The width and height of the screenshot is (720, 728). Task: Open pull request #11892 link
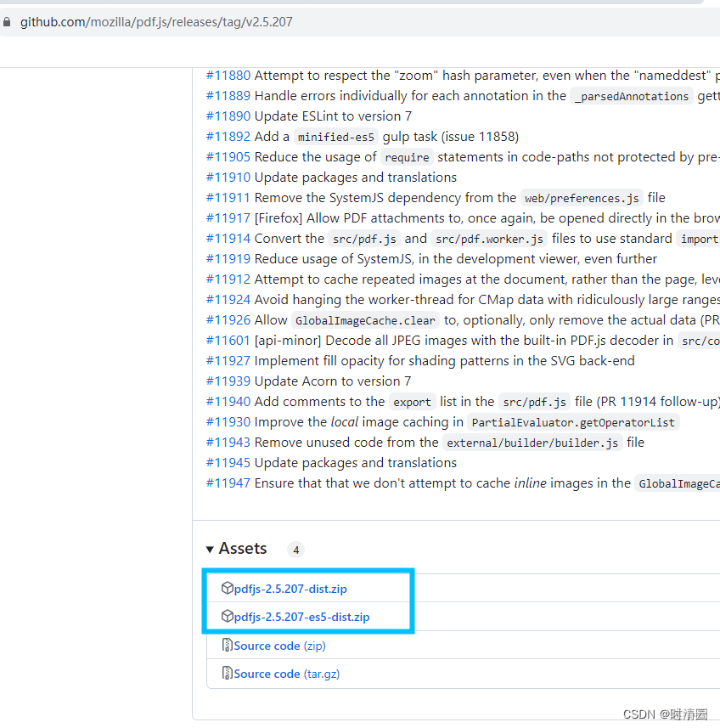click(x=228, y=137)
